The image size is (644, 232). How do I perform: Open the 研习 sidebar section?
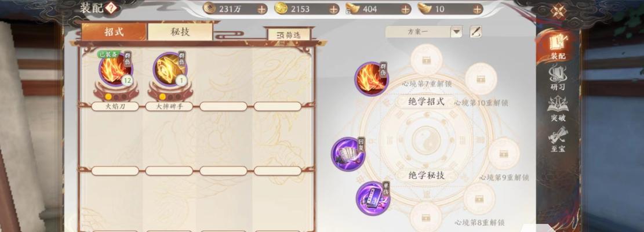558,78
